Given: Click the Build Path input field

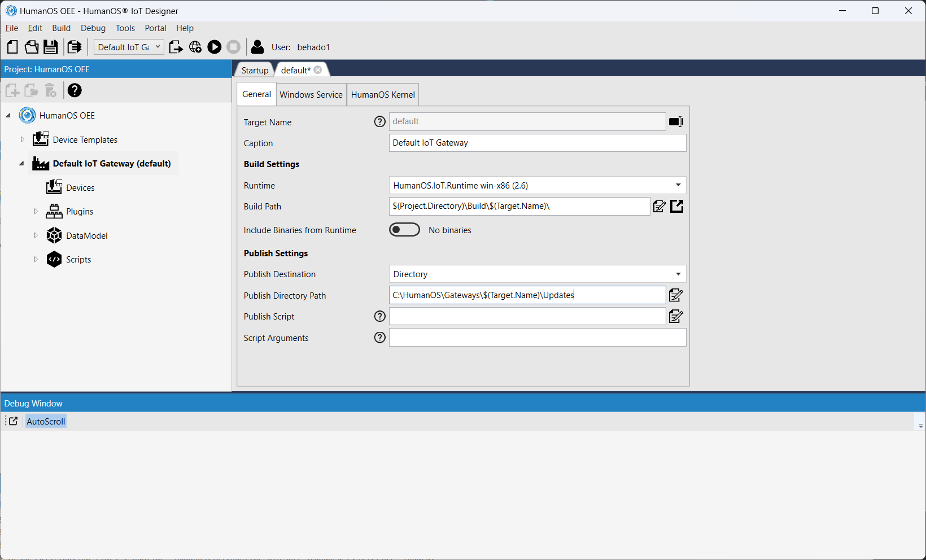Looking at the screenshot, I should [x=519, y=206].
